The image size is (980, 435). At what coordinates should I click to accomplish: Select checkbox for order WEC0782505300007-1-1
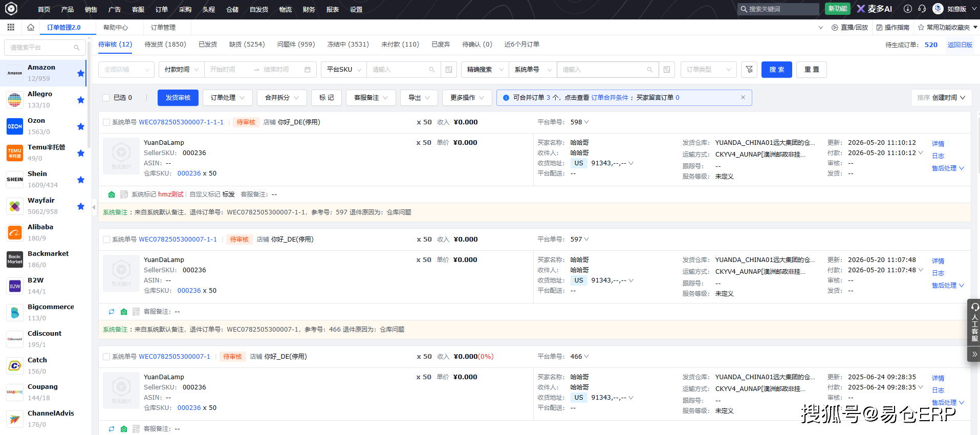(x=106, y=240)
